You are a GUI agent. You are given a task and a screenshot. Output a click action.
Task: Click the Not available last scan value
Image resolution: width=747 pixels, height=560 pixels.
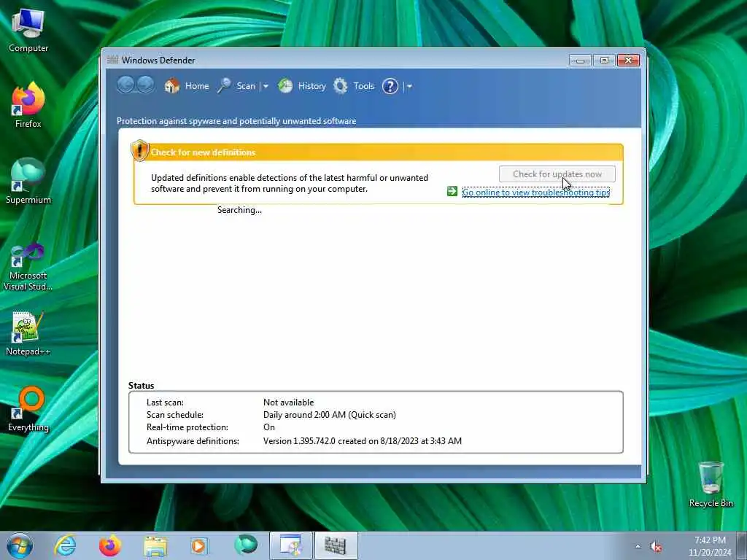pyautogui.click(x=288, y=402)
